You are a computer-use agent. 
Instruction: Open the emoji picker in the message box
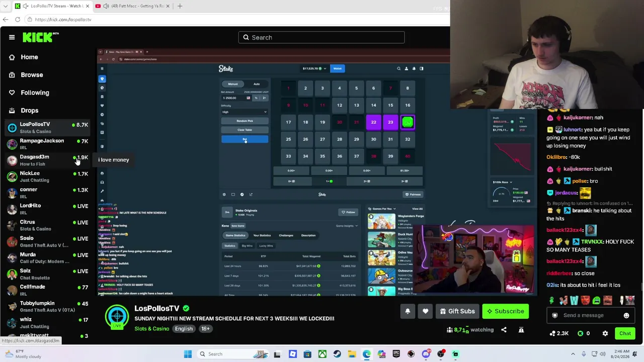(x=626, y=315)
